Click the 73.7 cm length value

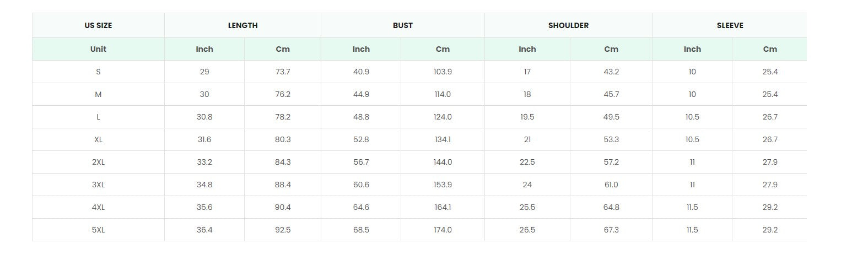point(282,72)
